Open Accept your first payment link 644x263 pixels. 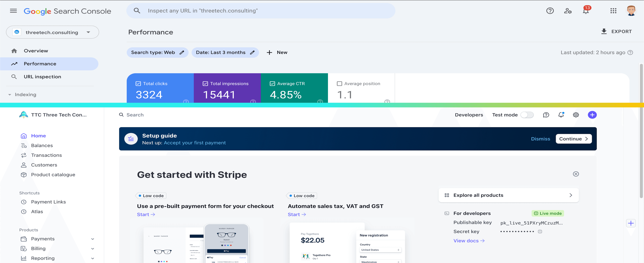tap(195, 143)
